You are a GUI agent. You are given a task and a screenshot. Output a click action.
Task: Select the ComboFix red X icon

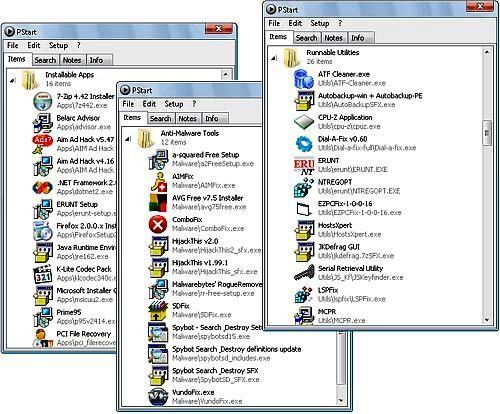tap(158, 224)
